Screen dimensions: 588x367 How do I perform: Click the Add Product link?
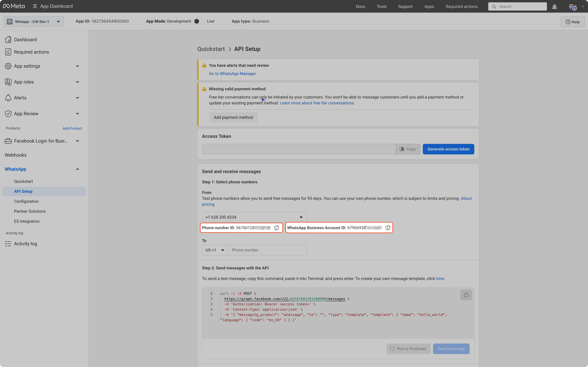(72, 128)
